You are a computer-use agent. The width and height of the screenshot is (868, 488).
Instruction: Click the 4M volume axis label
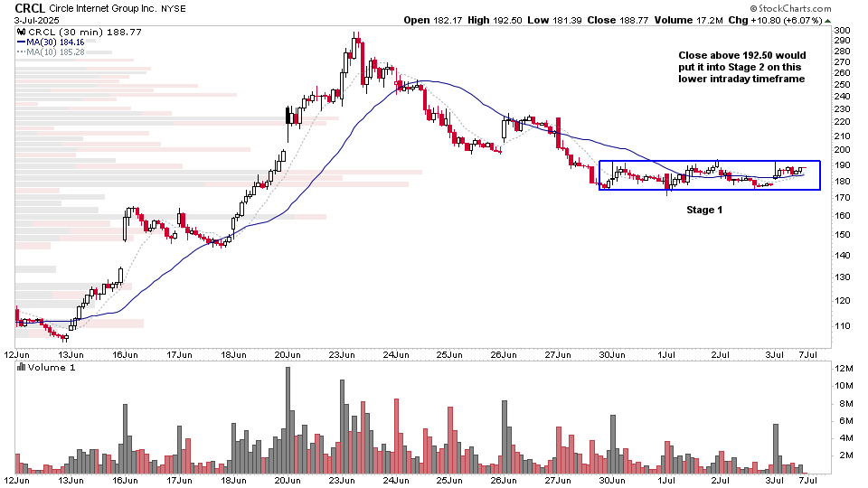[x=846, y=438]
